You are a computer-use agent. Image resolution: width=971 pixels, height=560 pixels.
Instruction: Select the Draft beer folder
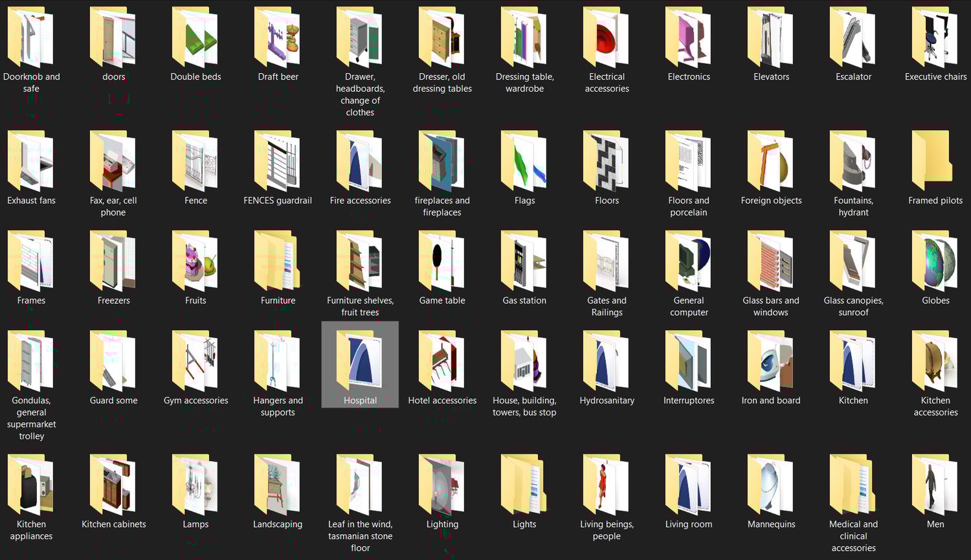(x=278, y=37)
